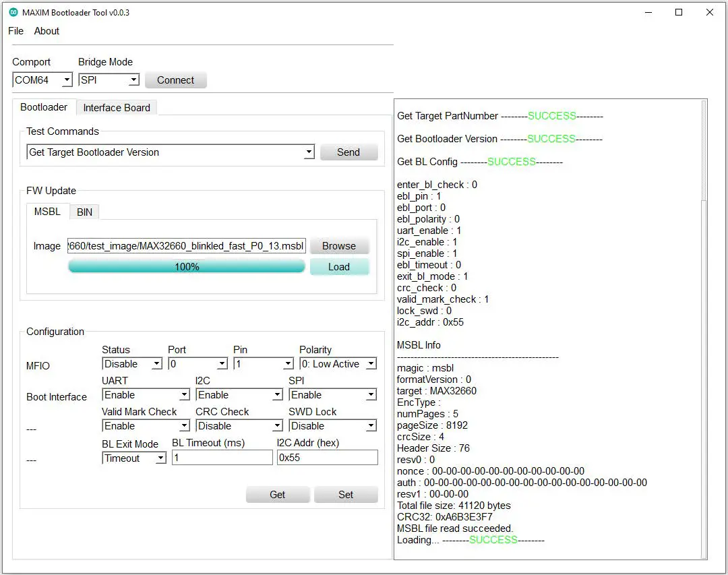Image resolution: width=728 pixels, height=575 pixels.
Task: Click the Connect button
Action: tap(175, 80)
